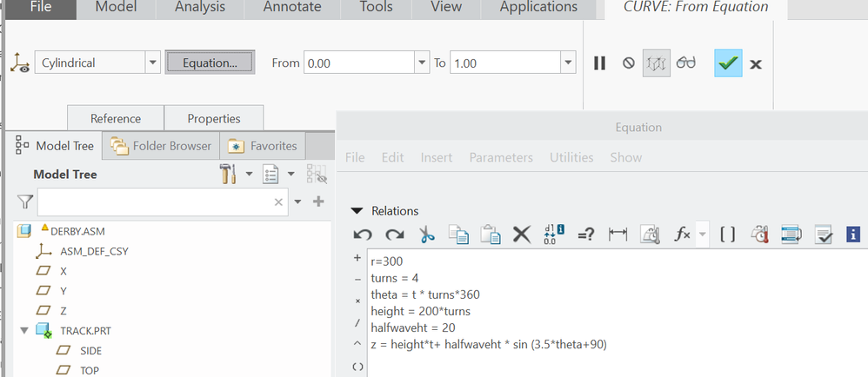Toggle the glasses preview mode icon
Image resolution: width=868 pixels, height=377 pixels.
(x=687, y=63)
